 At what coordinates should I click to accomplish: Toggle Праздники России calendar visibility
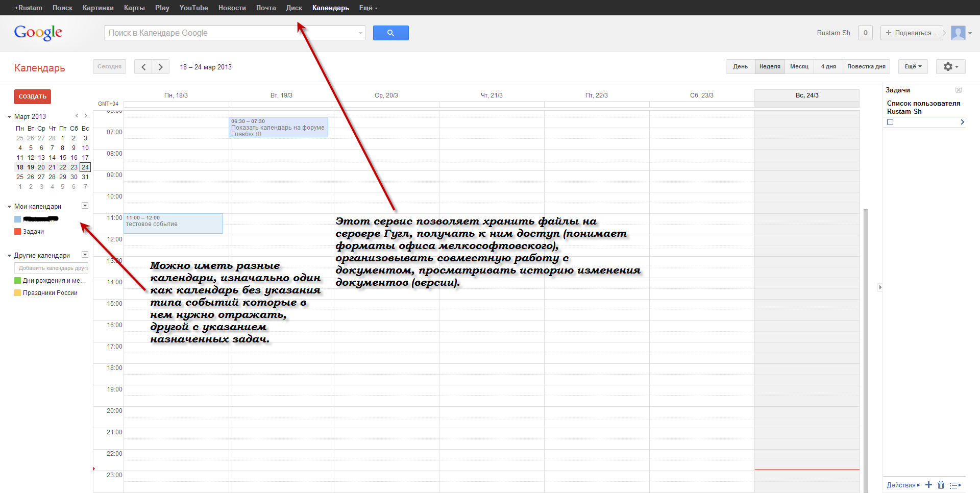tap(18, 293)
